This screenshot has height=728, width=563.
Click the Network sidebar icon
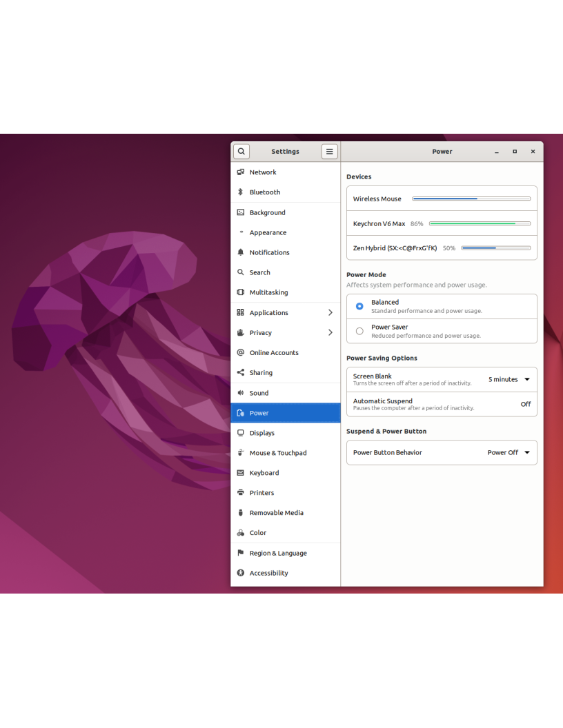point(241,172)
